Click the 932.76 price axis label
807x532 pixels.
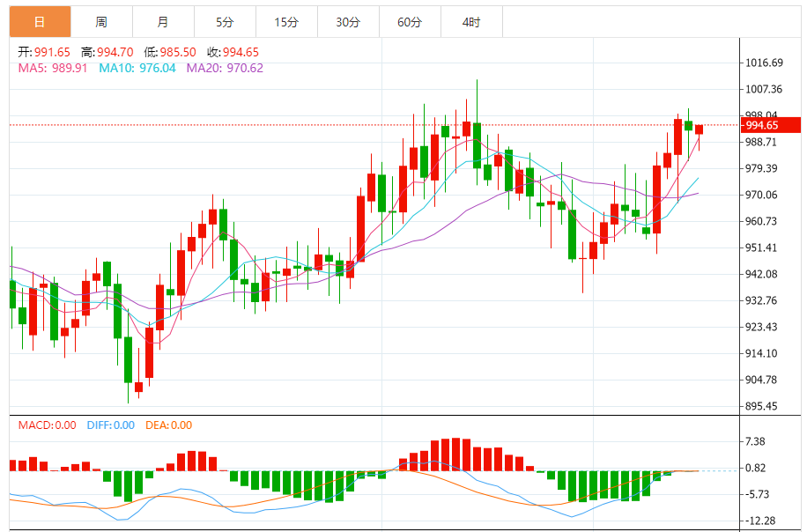coord(761,300)
